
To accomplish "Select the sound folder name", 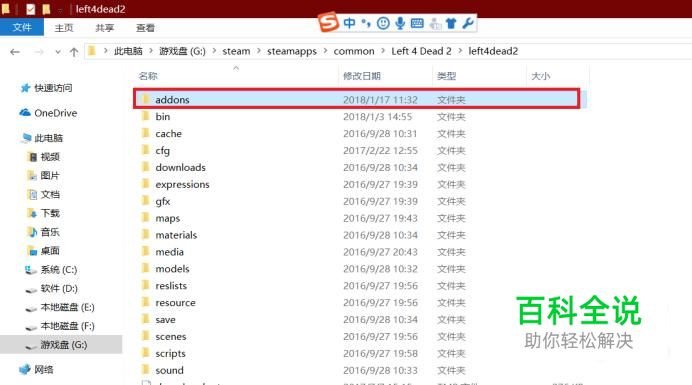I will [x=169, y=370].
